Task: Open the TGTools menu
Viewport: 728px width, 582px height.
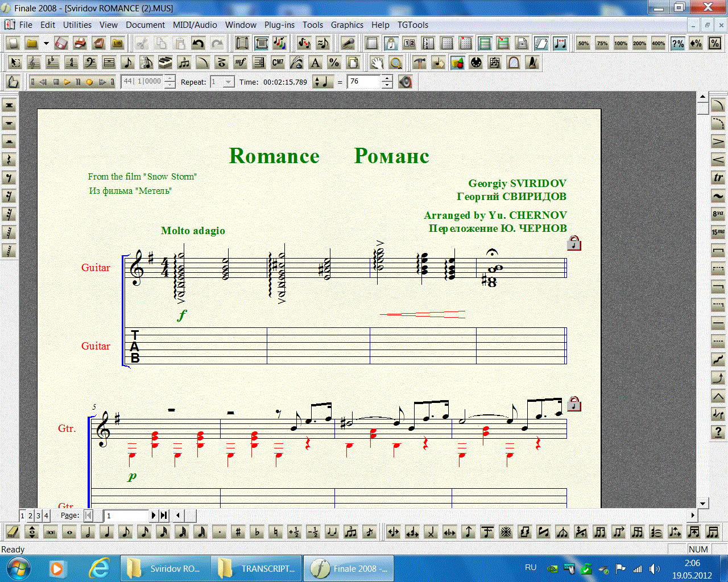Action: (413, 25)
